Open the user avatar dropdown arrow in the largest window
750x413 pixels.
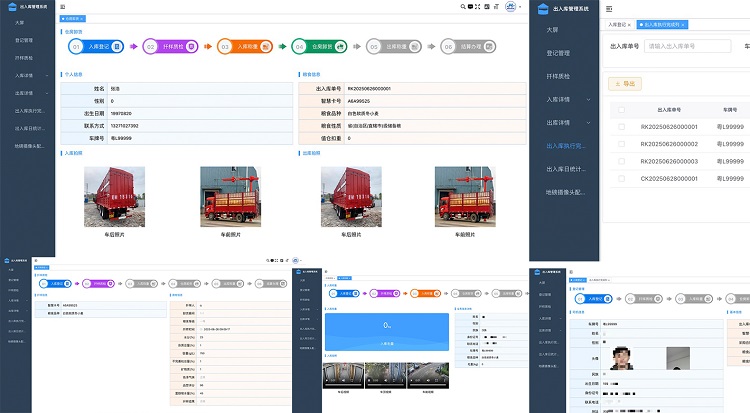520,7
